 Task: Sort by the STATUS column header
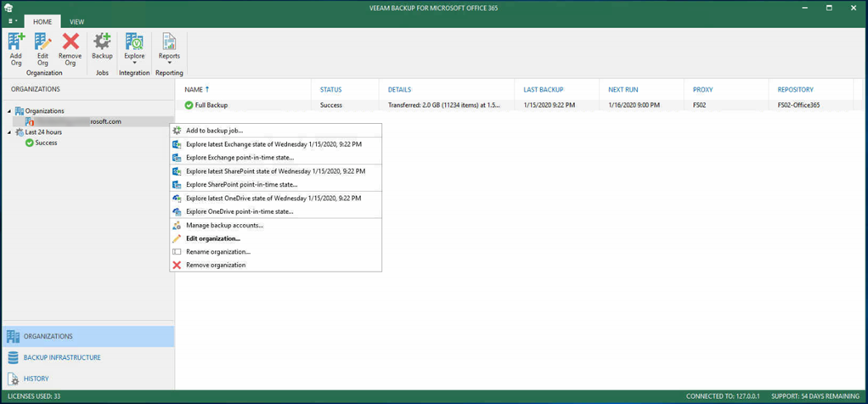[x=346, y=89]
